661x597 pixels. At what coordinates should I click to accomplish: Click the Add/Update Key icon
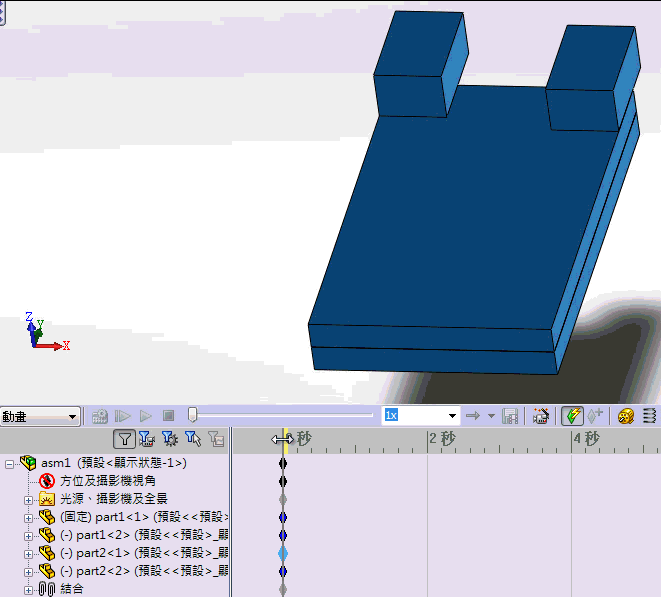pyautogui.click(x=595, y=416)
